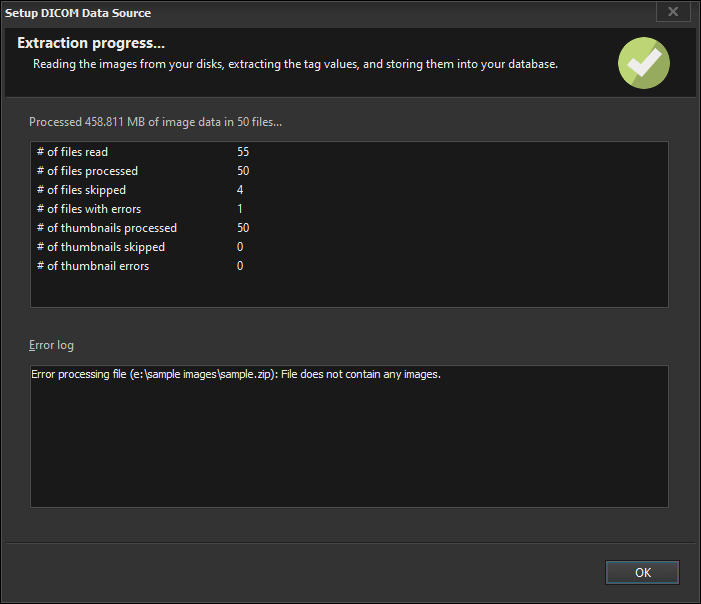The width and height of the screenshot is (701, 604).
Task: Click the 'Error log' label
Action: pyautogui.click(x=51, y=345)
